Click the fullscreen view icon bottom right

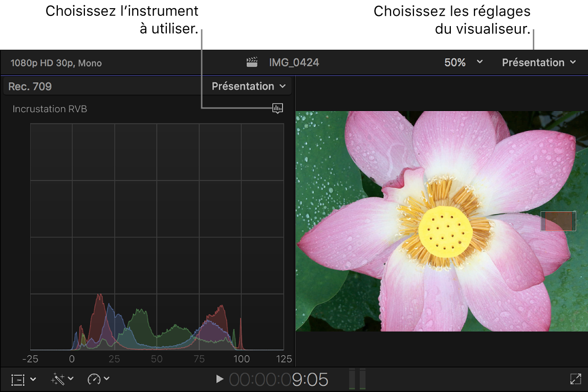575,379
